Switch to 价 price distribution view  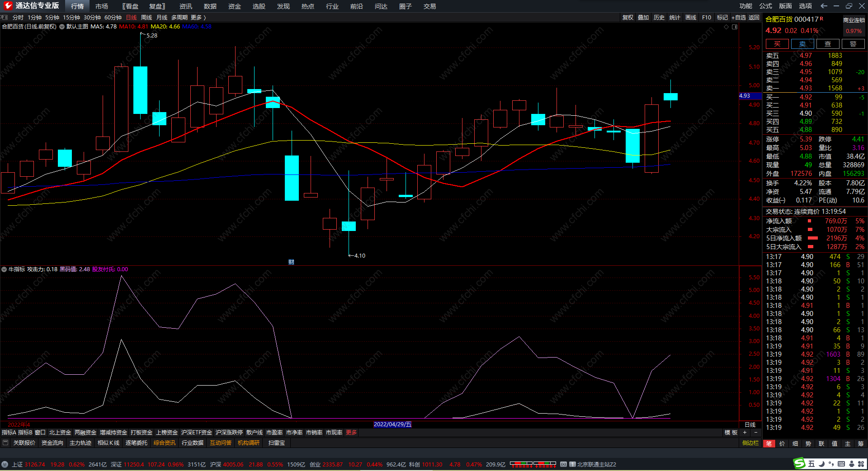782,443
